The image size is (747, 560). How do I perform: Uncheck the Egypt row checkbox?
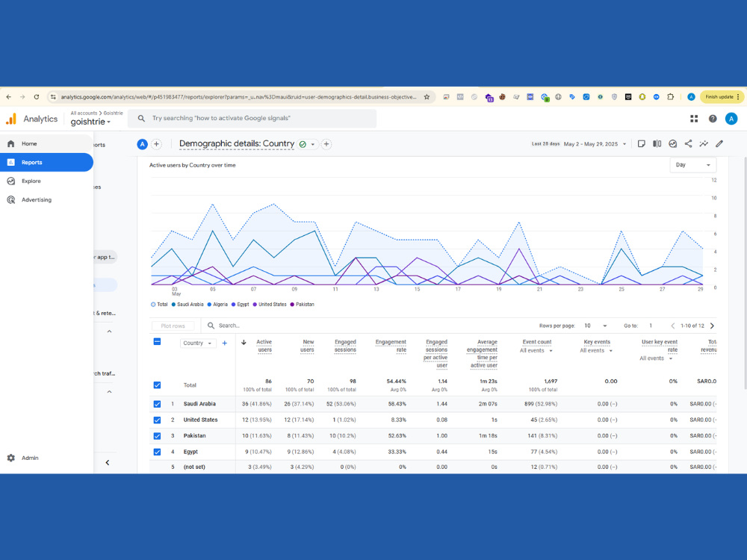pyautogui.click(x=157, y=452)
